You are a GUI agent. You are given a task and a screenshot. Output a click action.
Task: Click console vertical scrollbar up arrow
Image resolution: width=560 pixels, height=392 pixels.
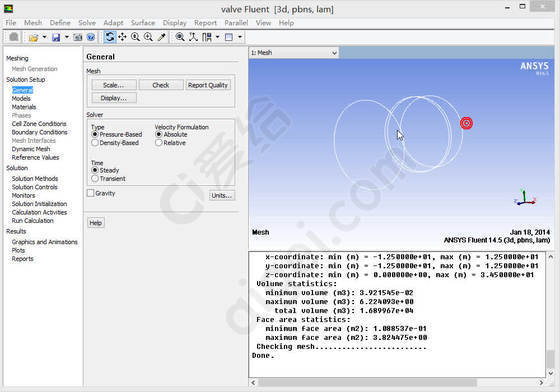pyautogui.click(x=550, y=256)
